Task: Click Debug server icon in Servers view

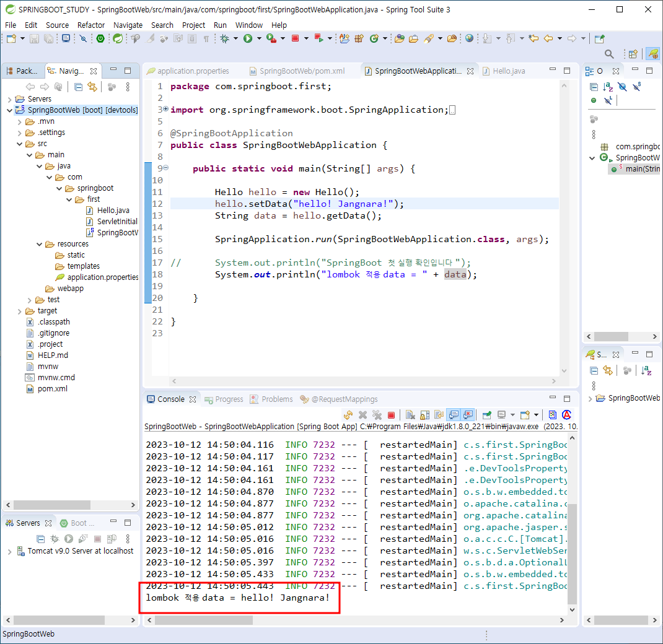Action: [55, 539]
